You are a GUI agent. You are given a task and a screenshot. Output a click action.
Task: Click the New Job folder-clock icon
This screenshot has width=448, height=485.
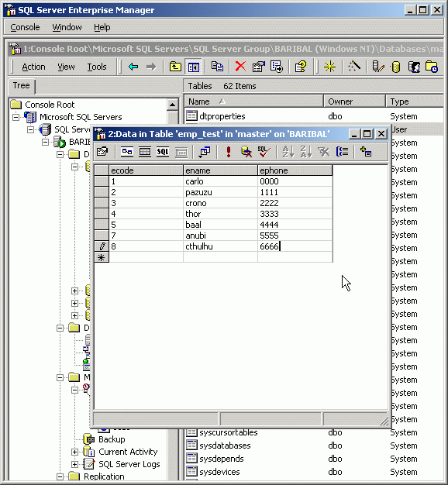(x=432, y=67)
